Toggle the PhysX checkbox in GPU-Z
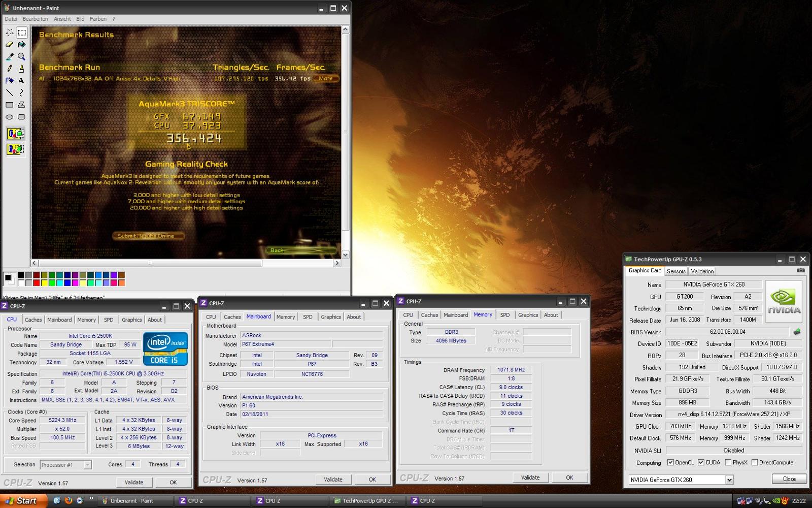 click(728, 462)
